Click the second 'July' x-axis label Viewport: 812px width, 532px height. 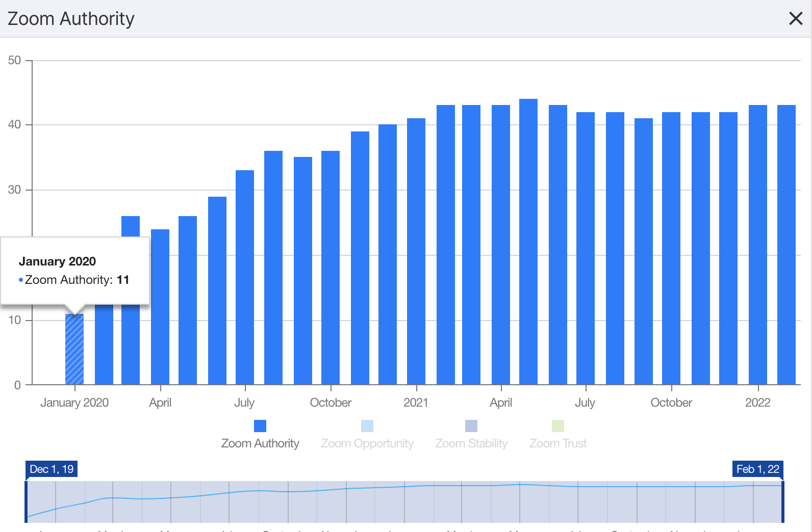pyautogui.click(x=585, y=403)
